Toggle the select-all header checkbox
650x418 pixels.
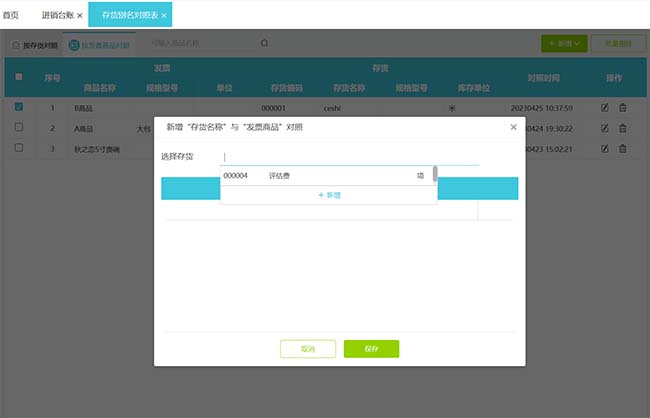(19, 76)
